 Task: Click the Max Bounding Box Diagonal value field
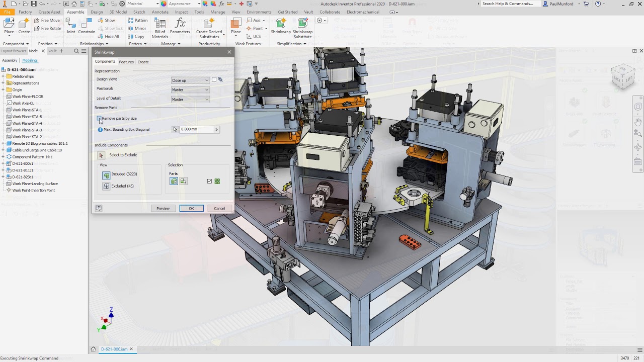coord(196,129)
